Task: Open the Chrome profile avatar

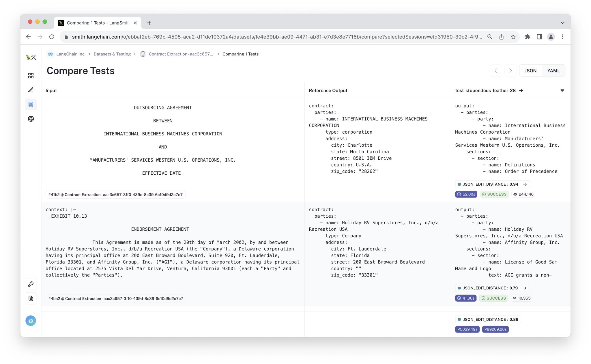Action: point(551,37)
